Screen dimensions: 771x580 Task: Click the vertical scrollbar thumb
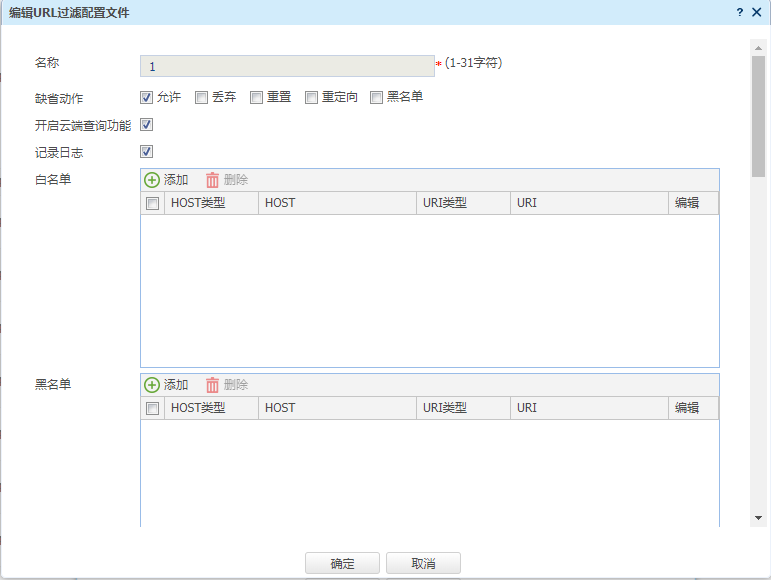(x=758, y=116)
